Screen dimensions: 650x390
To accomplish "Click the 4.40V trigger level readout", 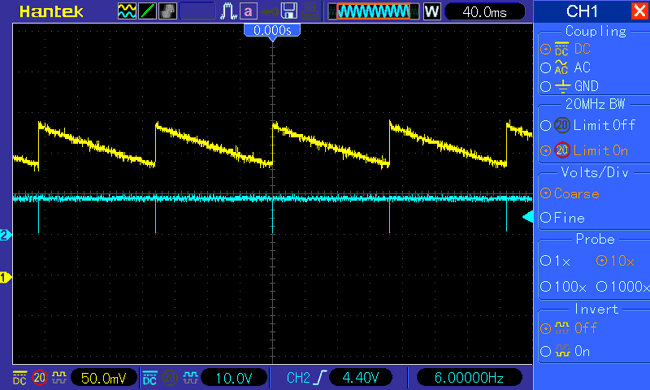I will click(361, 378).
